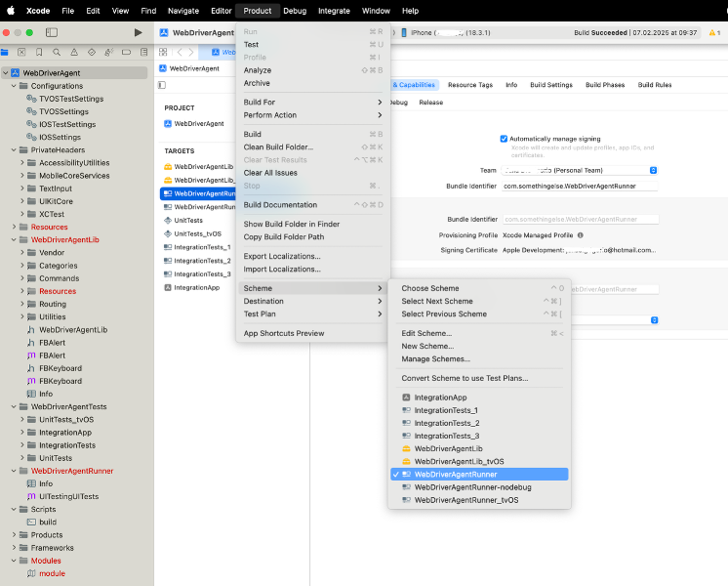Select IntegrationTests_1 target in targets list
This screenshot has height=586, width=728.
pyautogui.click(x=202, y=247)
